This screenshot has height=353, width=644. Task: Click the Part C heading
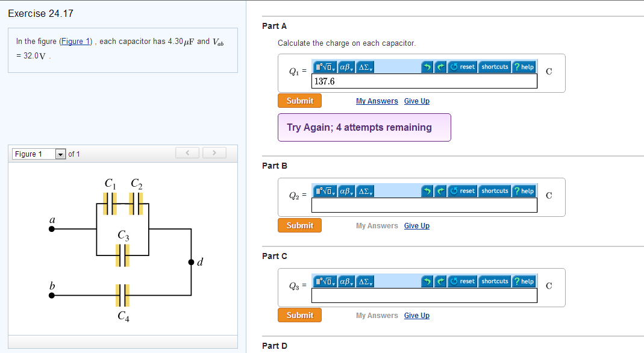(275, 256)
